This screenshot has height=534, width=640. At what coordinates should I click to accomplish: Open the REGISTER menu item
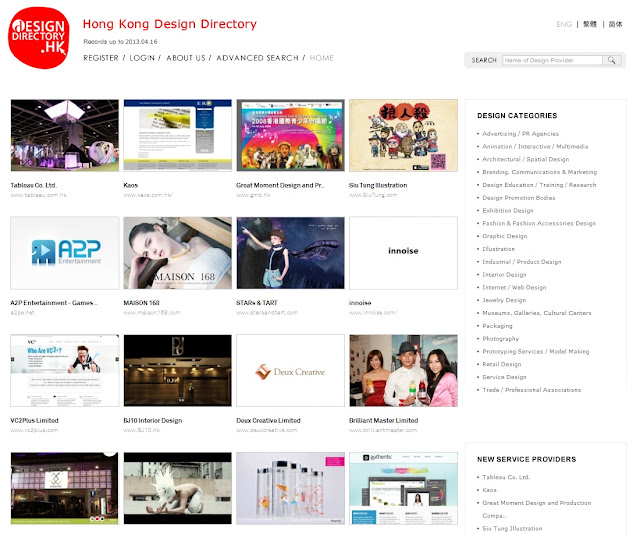101,58
